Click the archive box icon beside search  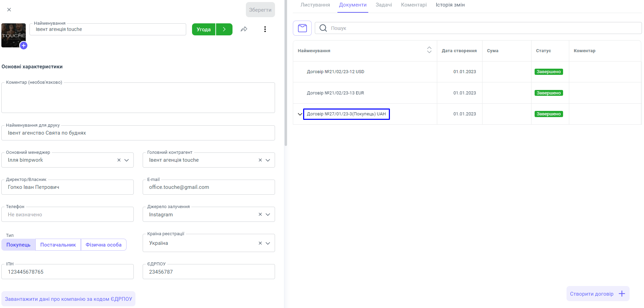click(302, 28)
